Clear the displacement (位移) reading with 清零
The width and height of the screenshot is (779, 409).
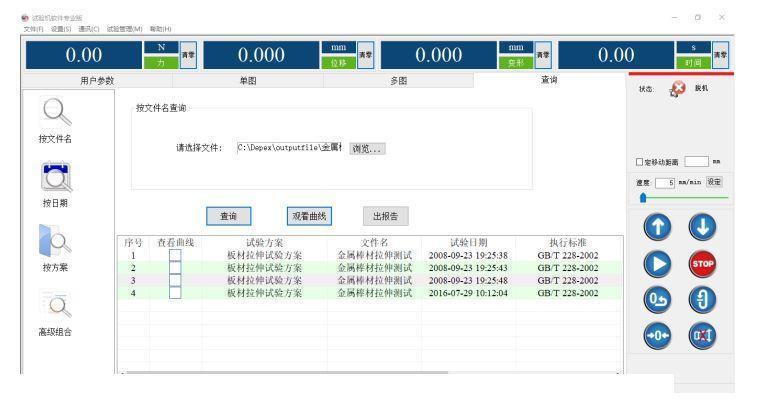pos(365,55)
